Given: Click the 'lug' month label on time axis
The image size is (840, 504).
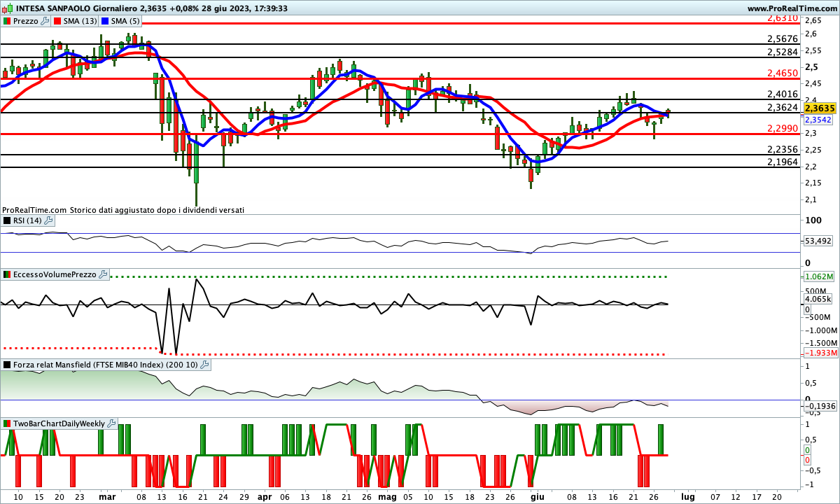Looking at the screenshot, I should point(687,496).
